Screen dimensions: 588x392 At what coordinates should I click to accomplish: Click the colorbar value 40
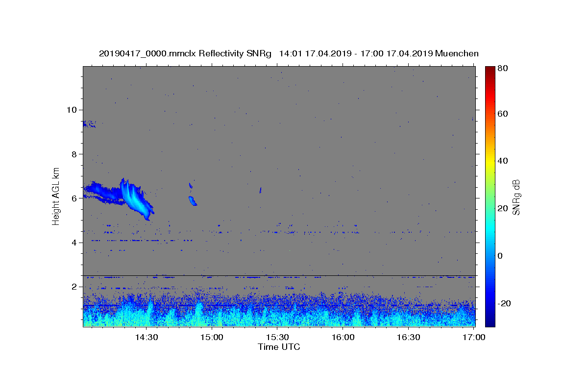504,161
